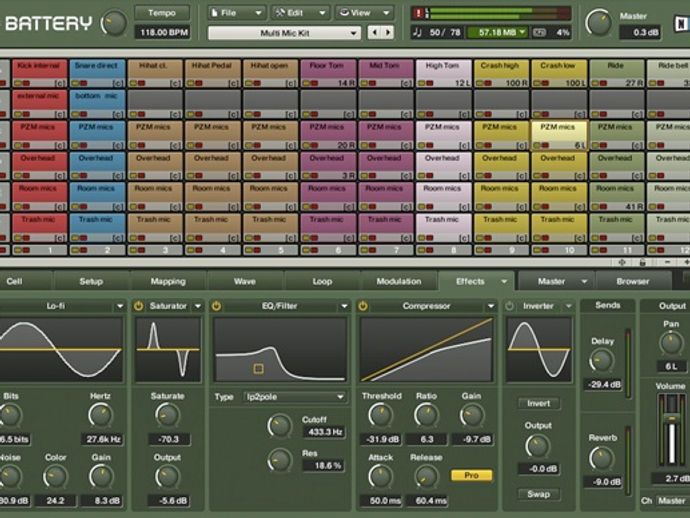The height and width of the screenshot is (518, 690).
Task: Load previous kit with left arrow
Action: (374, 32)
